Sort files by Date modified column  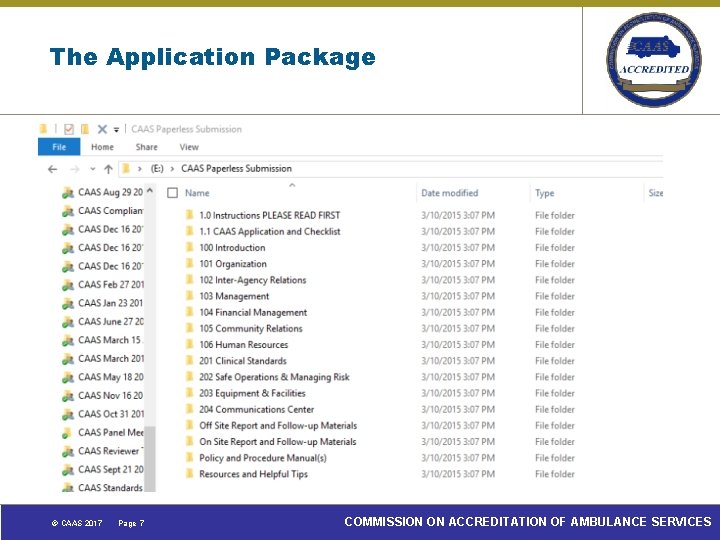[x=450, y=193]
